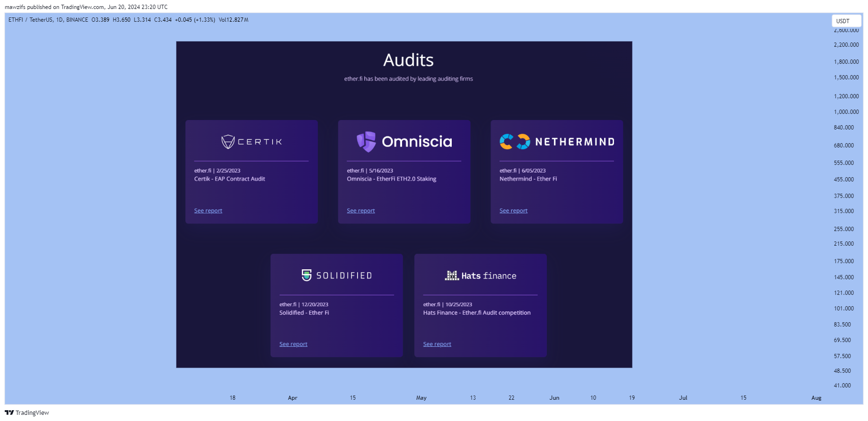Open the Omniscia See report link
Viewport: 868px width, 421px height.
(361, 211)
